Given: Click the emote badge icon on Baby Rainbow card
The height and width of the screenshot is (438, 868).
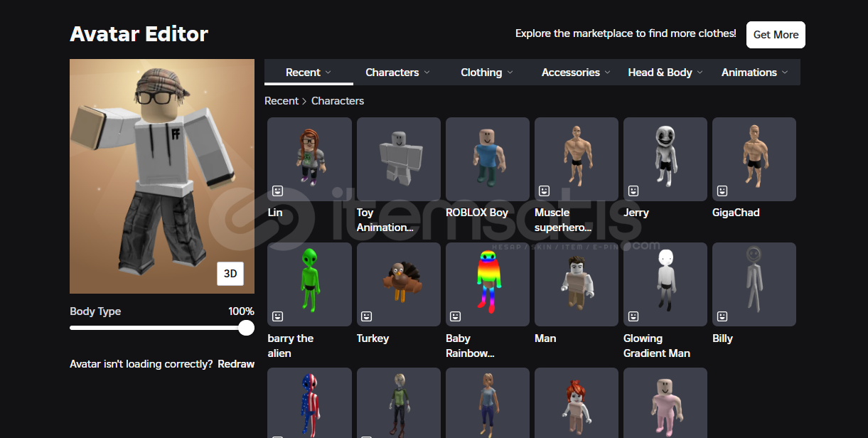Looking at the screenshot, I should (x=456, y=316).
